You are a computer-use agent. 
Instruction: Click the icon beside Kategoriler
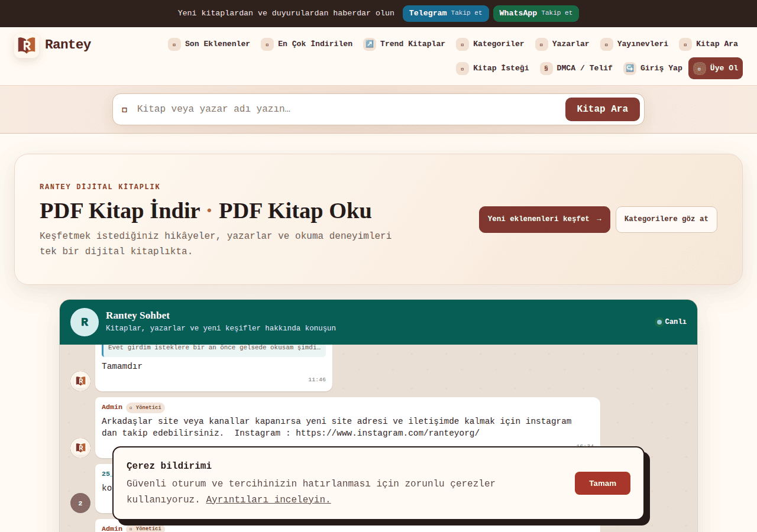(x=462, y=44)
